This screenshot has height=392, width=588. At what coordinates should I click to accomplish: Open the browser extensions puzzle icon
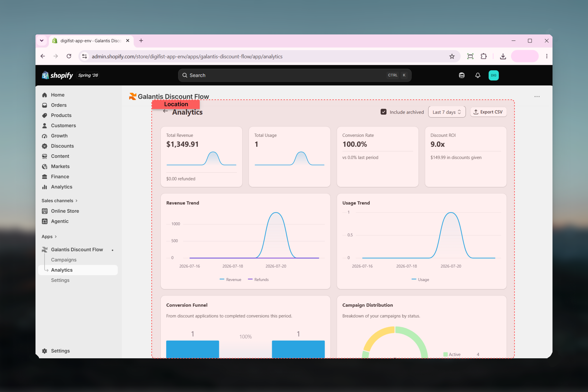pos(483,56)
